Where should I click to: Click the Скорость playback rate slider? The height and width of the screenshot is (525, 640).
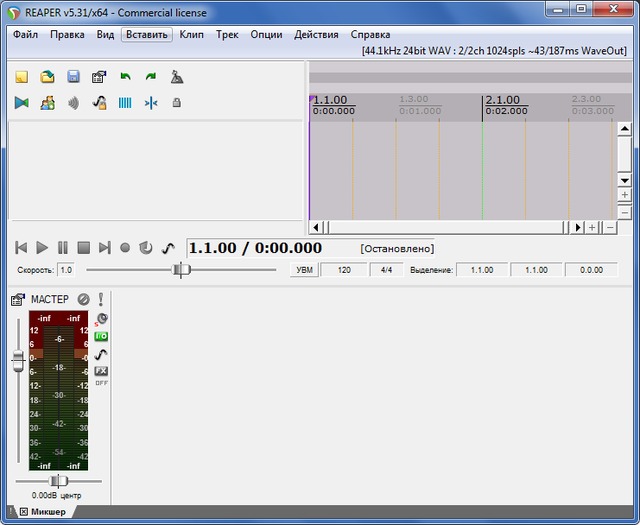(x=181, y=270)
